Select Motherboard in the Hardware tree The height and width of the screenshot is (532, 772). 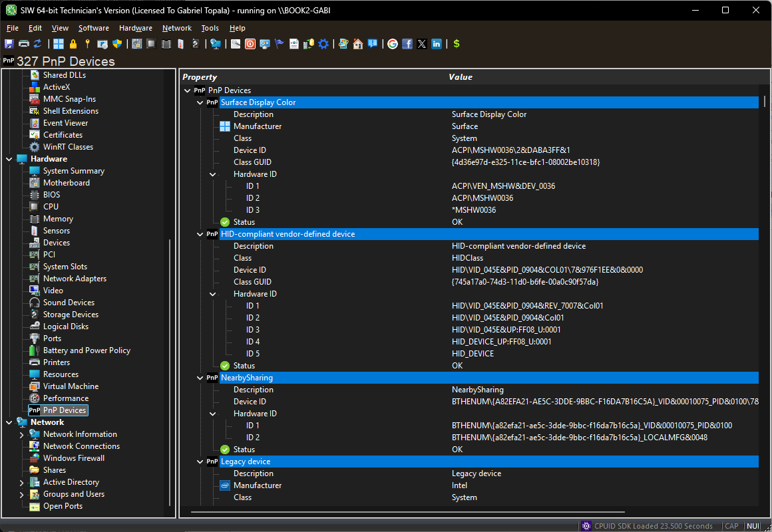click(66, 183)
